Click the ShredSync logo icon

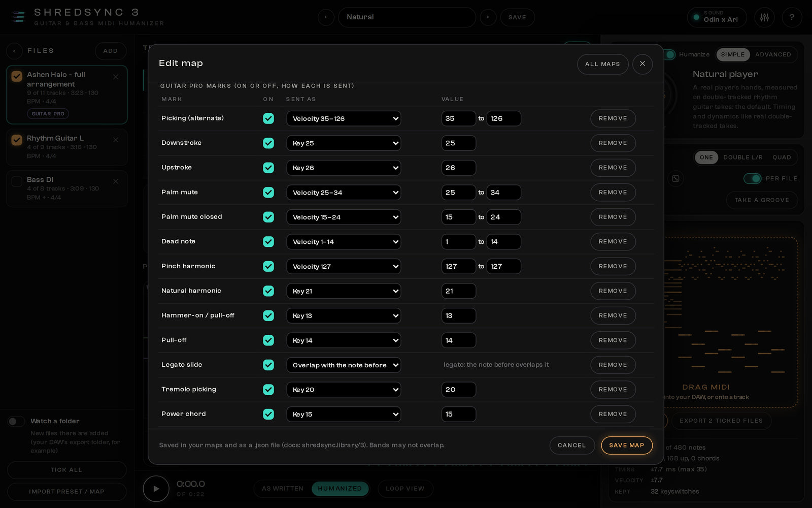(x=19, y=17)
